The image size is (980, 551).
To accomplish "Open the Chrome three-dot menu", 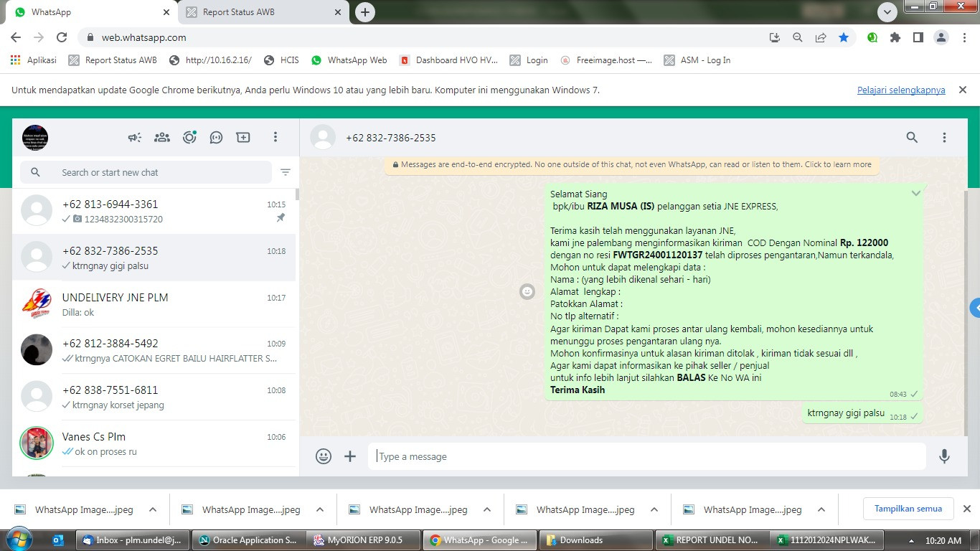I will coord(964,37).
